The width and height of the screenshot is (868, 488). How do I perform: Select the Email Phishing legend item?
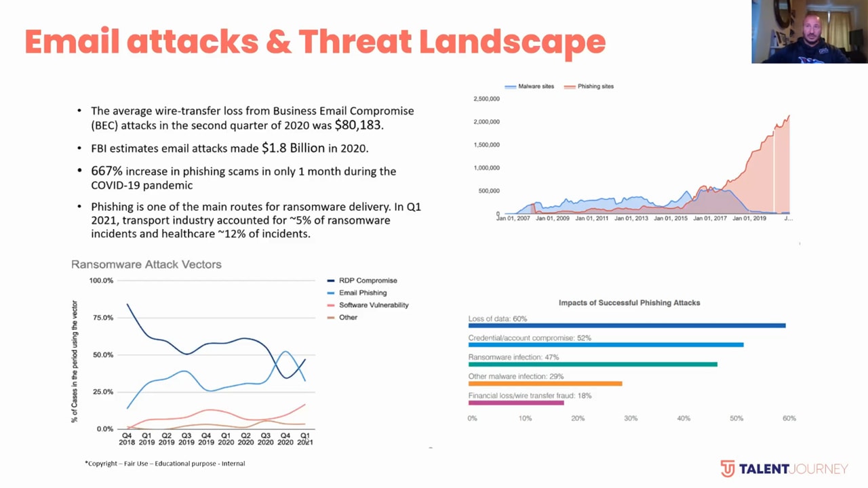pyautogui.click(x=362, y=293)
